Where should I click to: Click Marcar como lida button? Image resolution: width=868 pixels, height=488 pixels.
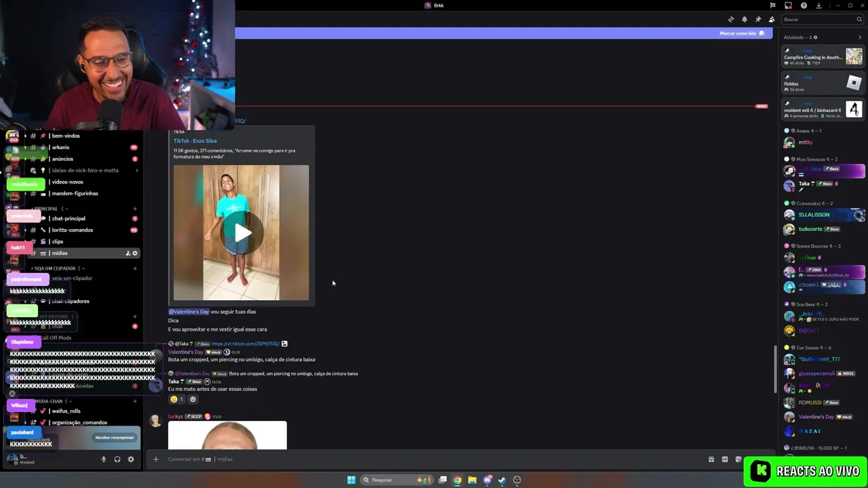click(x=742, y=33)
